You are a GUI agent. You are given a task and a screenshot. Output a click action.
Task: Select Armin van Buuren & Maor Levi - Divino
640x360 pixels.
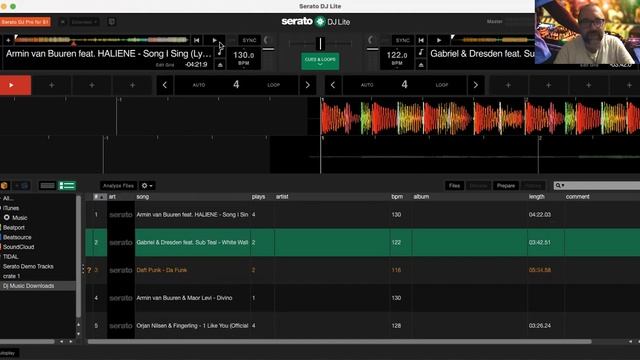[362, 298]
